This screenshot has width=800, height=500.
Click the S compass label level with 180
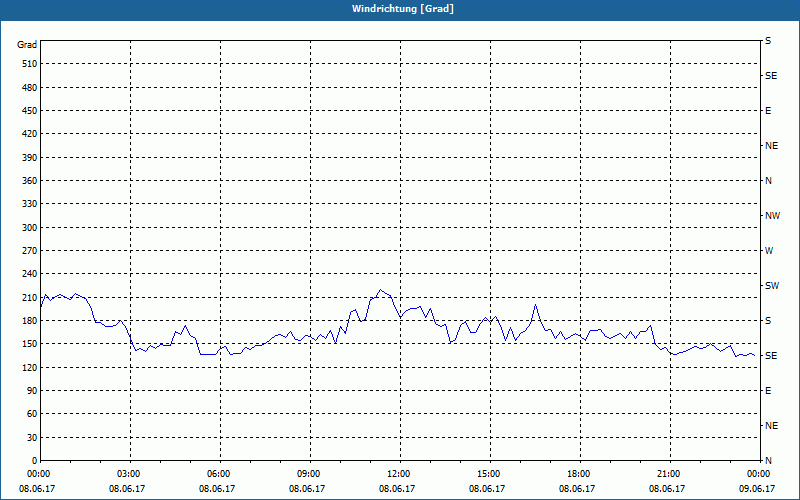[x=768, y=320]
